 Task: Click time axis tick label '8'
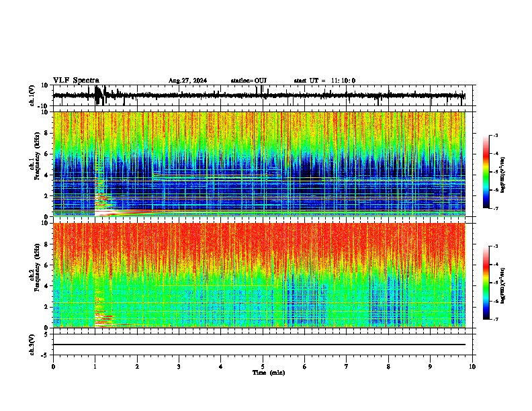tap(388, 367)
